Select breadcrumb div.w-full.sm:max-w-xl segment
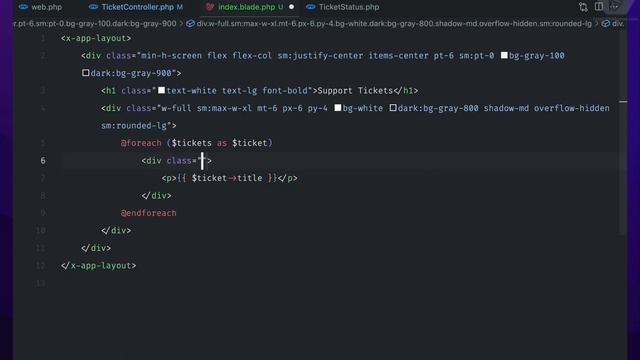Screen dimensions: 640x360 (x=394, y=24)
